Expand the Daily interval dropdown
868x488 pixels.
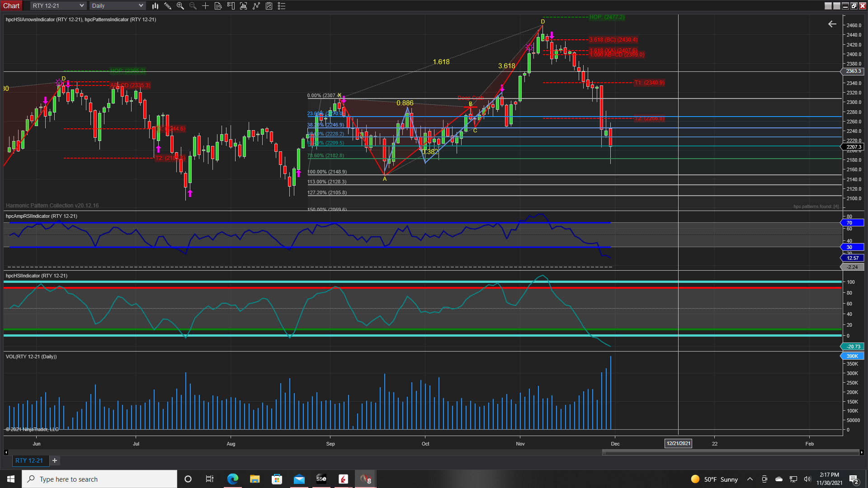tap(117, 6)
